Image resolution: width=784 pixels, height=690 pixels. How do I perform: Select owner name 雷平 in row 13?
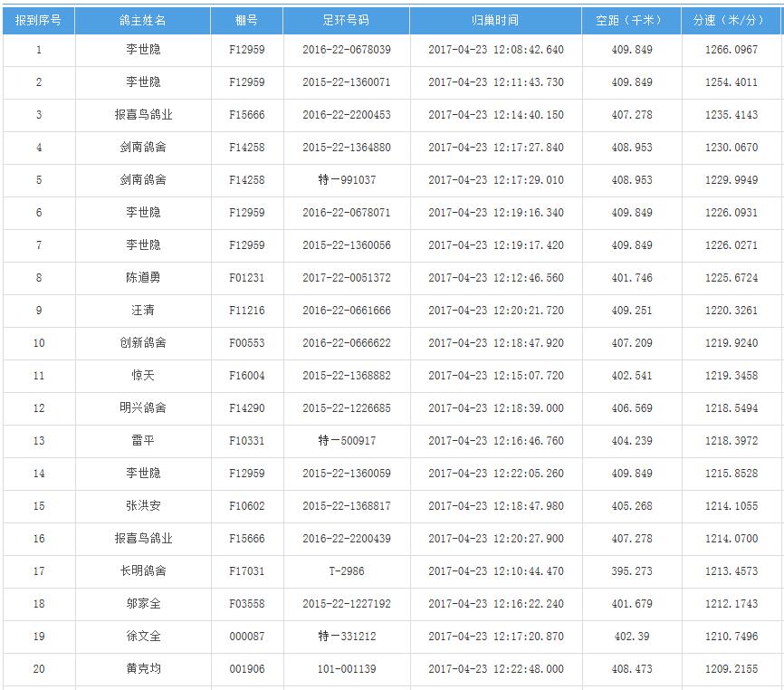click(x=143, y=441)
